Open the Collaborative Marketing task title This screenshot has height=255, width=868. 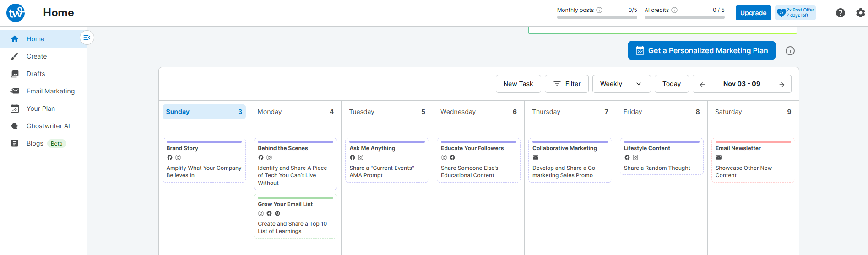564,148
